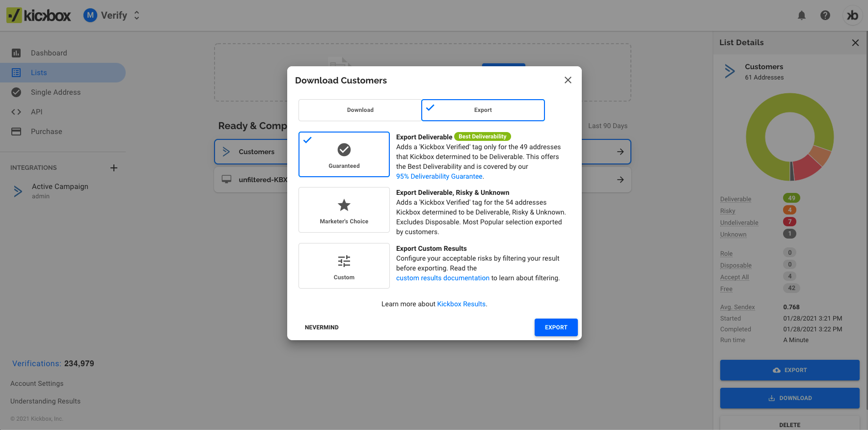Click the Lists sidebar icon

pos(16,73)
